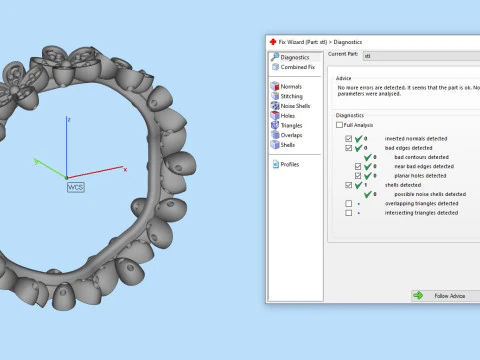Open the Stitching page label

coord(292,96)
